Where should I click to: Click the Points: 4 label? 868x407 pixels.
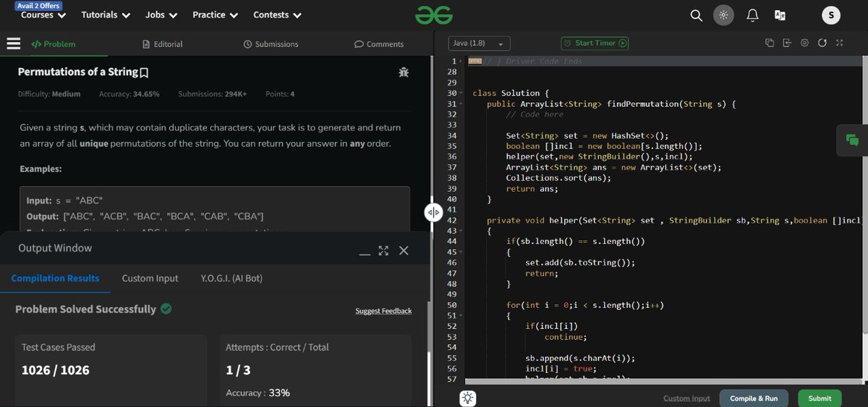[280, 94]
